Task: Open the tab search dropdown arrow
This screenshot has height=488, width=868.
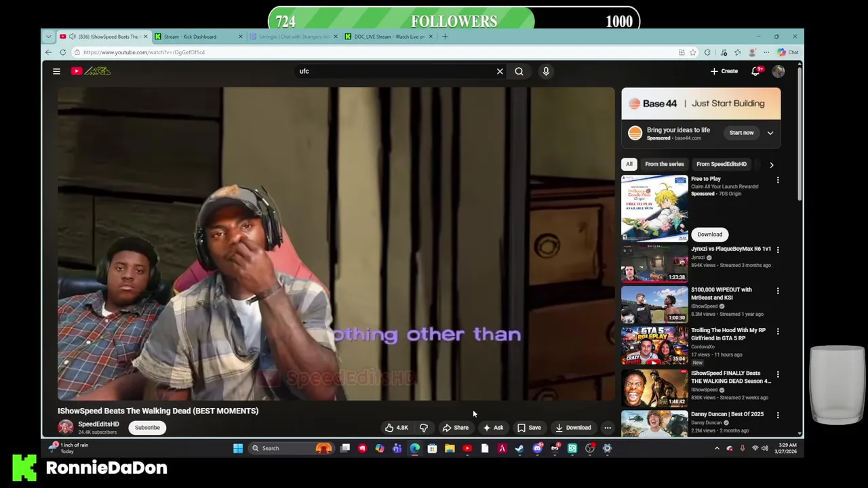Action: (48, 37)
